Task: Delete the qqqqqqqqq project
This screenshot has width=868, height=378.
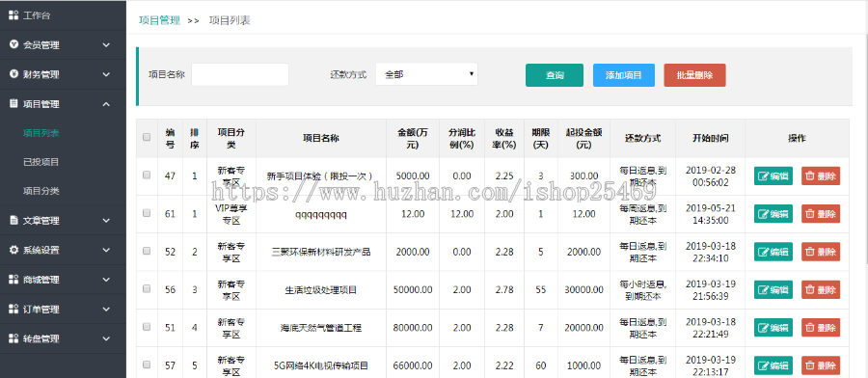Action: click(x=821, y=214)
